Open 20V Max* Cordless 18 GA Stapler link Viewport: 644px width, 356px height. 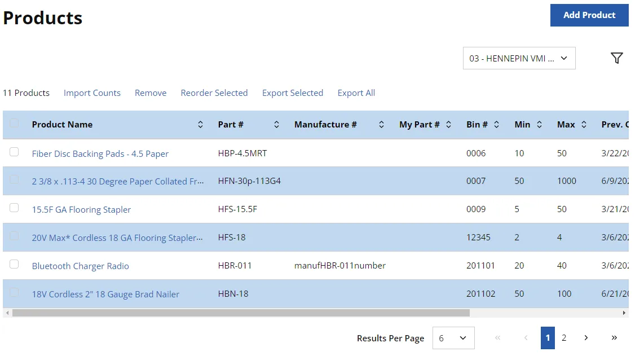coord(117,238)
